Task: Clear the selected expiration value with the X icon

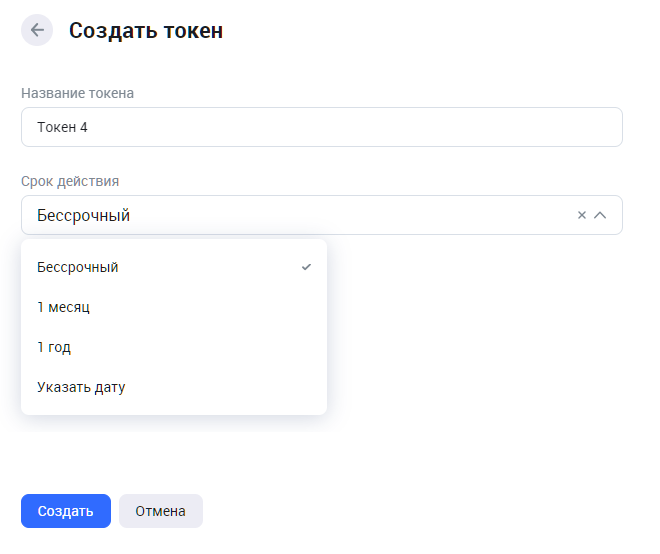Action: (x=582, y=215)
